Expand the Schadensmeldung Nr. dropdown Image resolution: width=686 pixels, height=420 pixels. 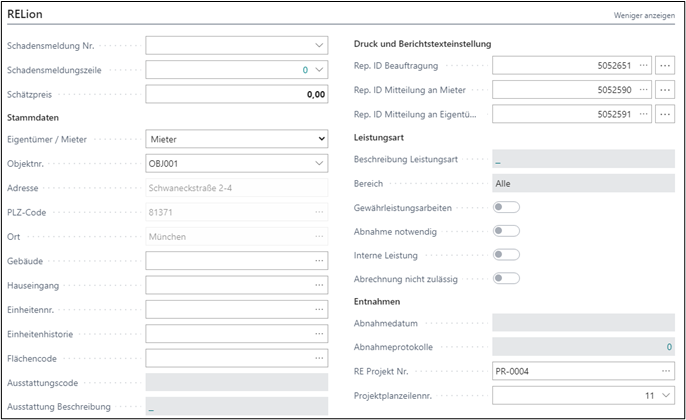click(319, 45)
